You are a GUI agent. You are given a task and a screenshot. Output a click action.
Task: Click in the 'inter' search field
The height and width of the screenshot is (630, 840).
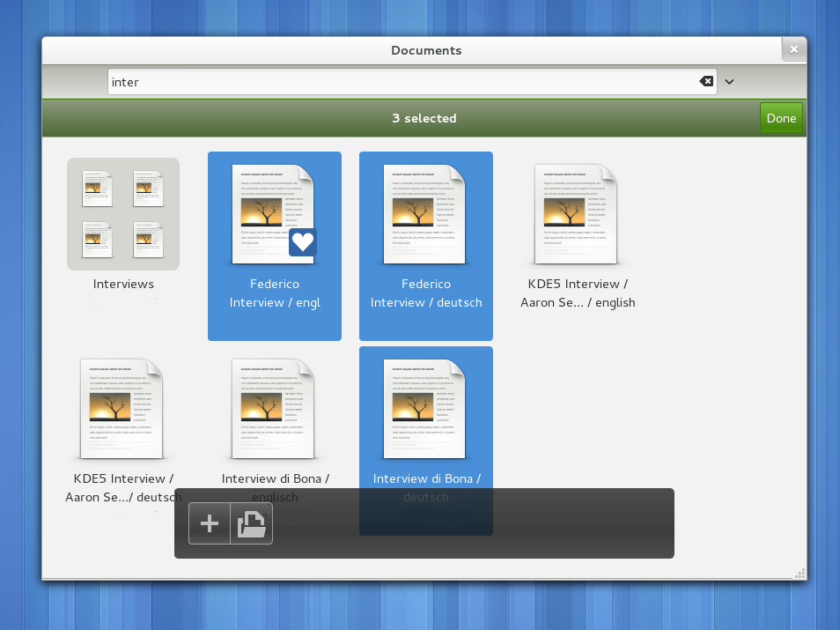[412, 82]
